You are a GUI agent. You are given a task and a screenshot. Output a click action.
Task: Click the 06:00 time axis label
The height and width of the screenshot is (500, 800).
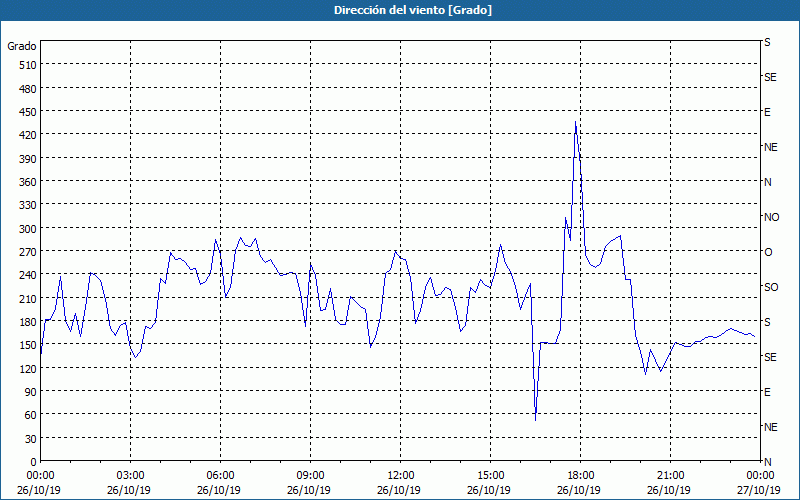point(220,476)
